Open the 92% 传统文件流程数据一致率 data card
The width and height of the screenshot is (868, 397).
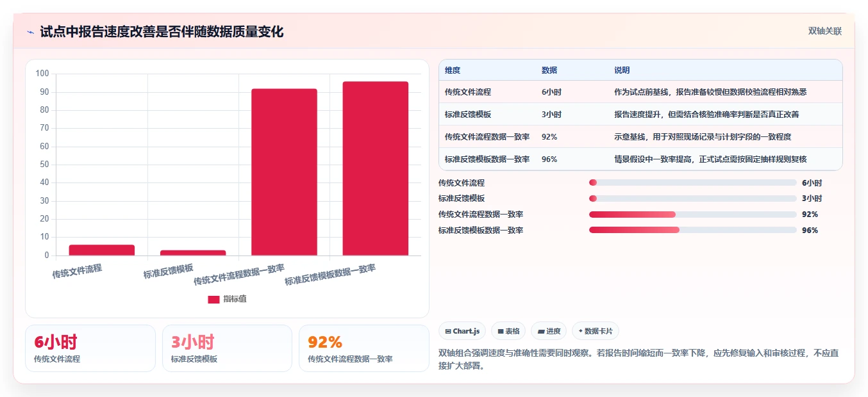click(x=364, y=348)
